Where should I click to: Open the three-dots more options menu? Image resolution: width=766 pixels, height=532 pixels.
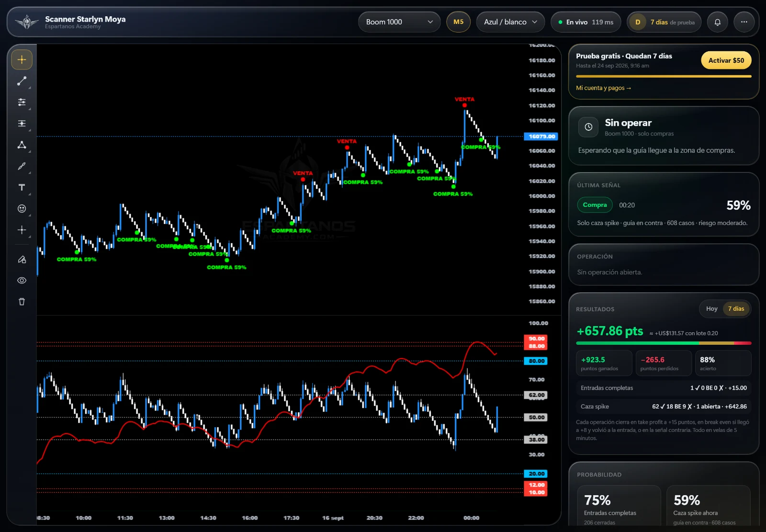744,22
